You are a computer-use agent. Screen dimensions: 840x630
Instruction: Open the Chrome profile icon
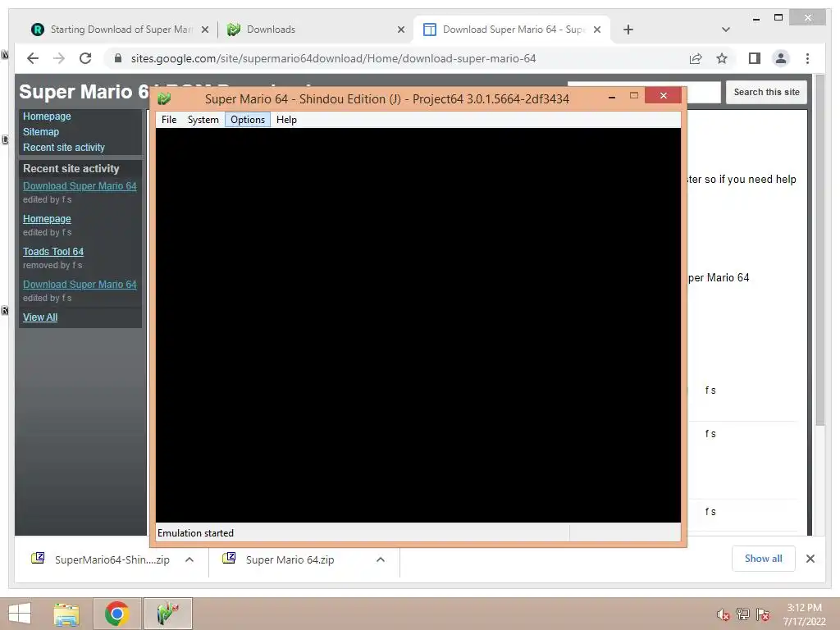[781, 58]
